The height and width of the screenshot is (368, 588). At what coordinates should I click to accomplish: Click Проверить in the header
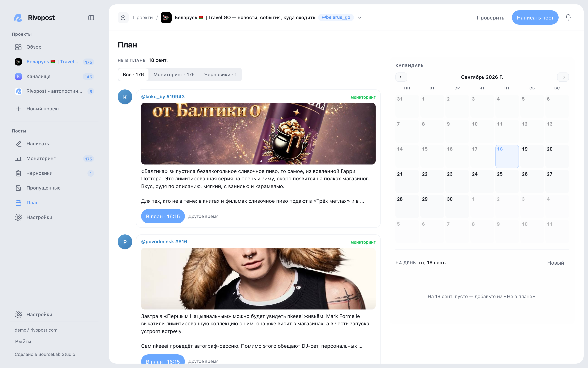(x=490, y=17)
